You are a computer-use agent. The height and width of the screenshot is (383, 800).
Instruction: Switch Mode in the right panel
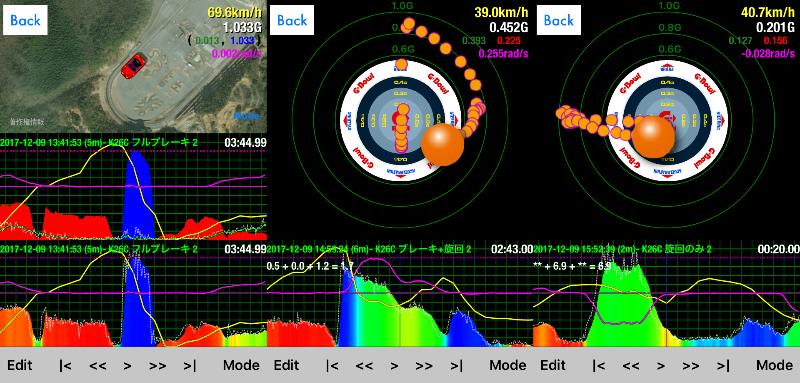pos(774,365)
